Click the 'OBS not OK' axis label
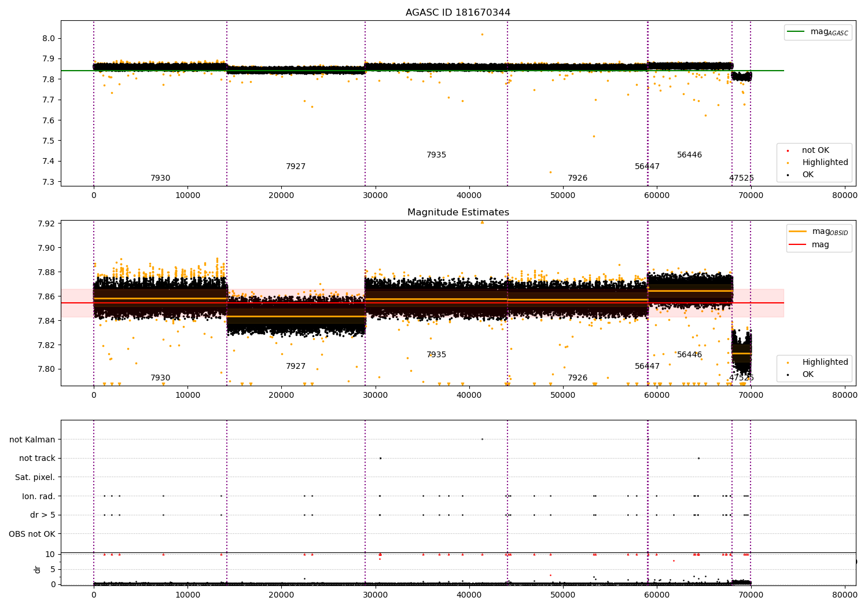Screen dimensions: 868x608 (x=32, y=534)
